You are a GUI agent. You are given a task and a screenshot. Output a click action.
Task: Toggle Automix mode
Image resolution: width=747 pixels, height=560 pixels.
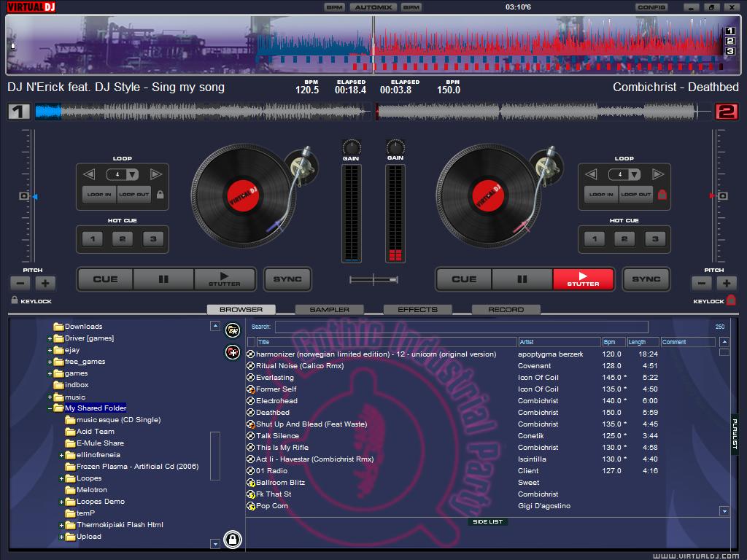point(373,7)
